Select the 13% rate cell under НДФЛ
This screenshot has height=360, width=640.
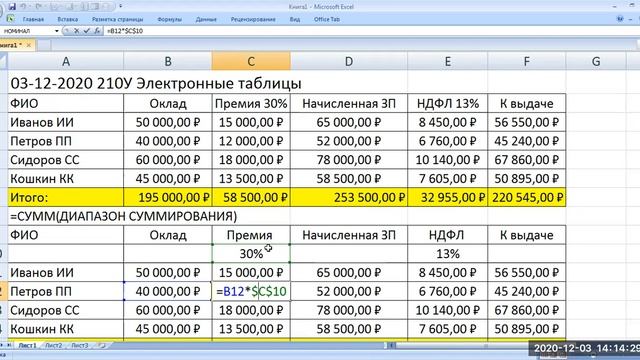point(447,254)
